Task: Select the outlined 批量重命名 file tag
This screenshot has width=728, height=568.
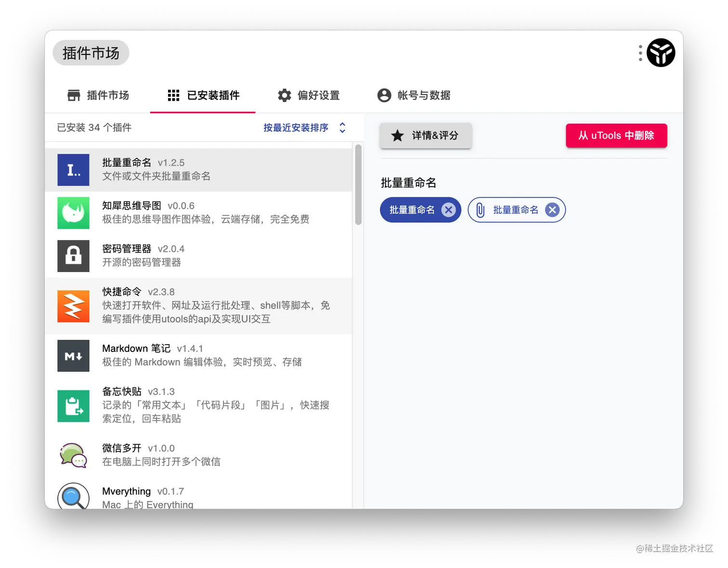Action: (x=516, y=210)
